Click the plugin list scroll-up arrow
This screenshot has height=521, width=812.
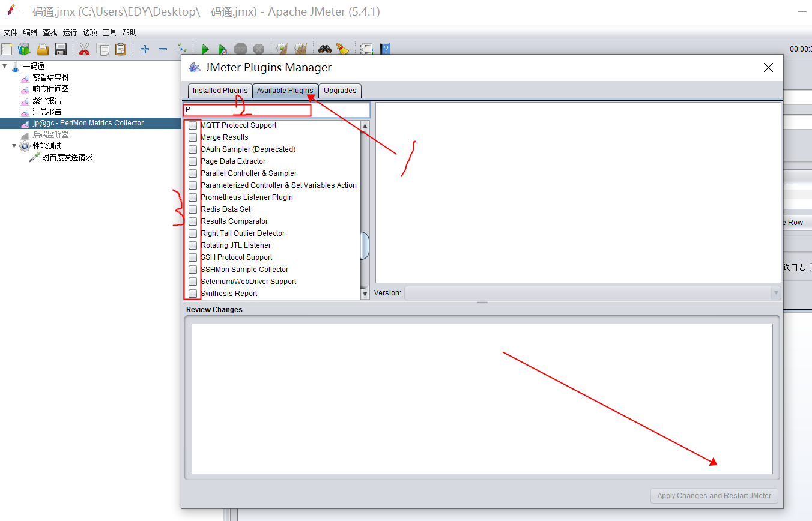point(365,126)
